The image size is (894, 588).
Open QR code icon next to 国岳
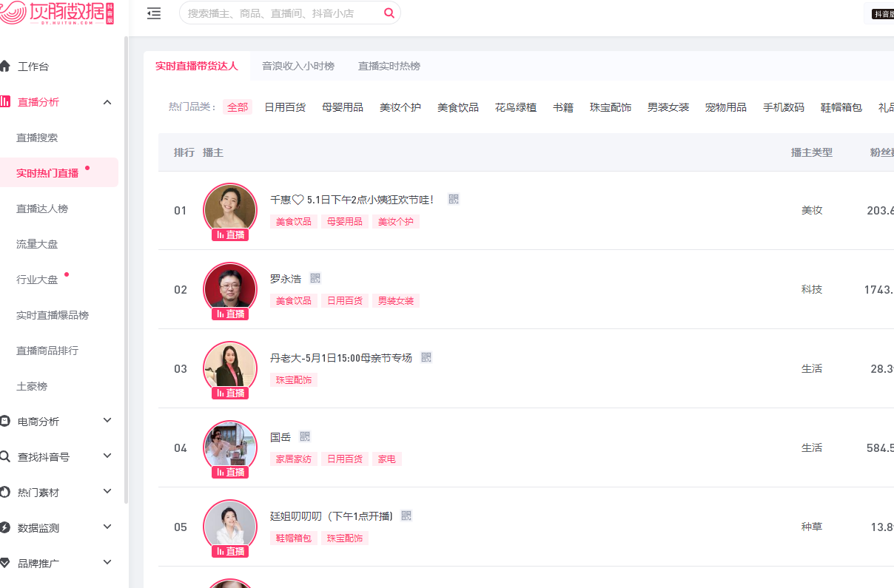(305, 436)
